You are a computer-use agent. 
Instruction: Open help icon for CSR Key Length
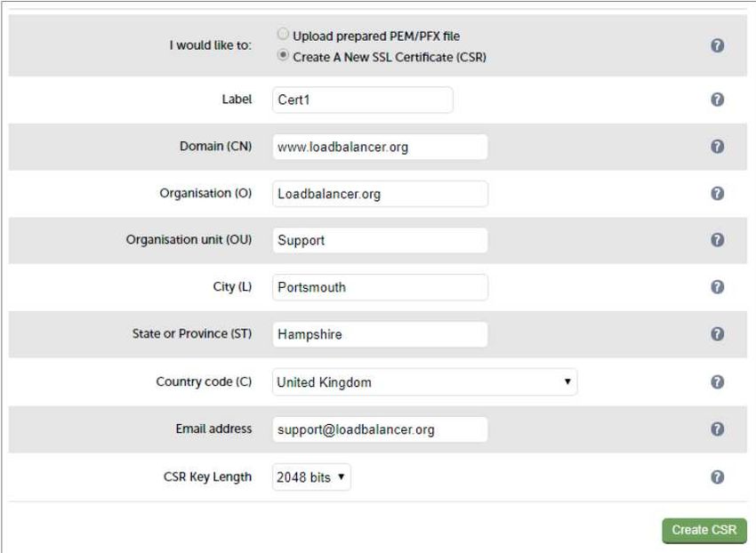[x=717, y=477]
